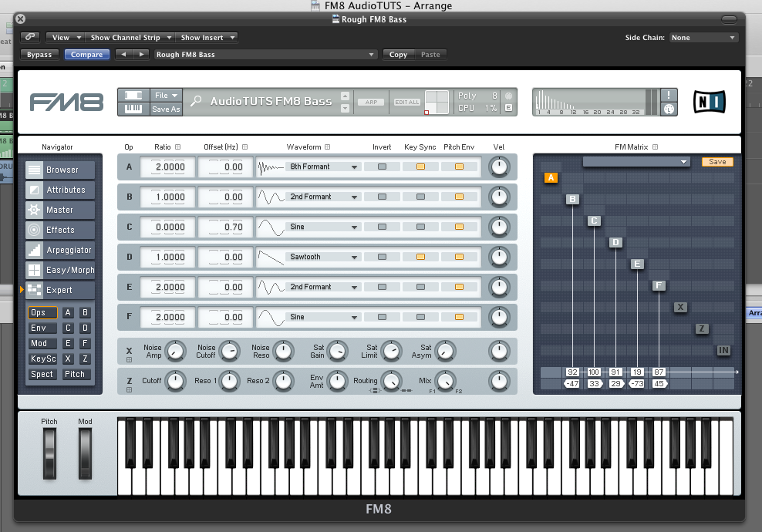The width and height of the screenshot is (762, 532).
Task: Click the Copy button
Action: coord(398,55)
